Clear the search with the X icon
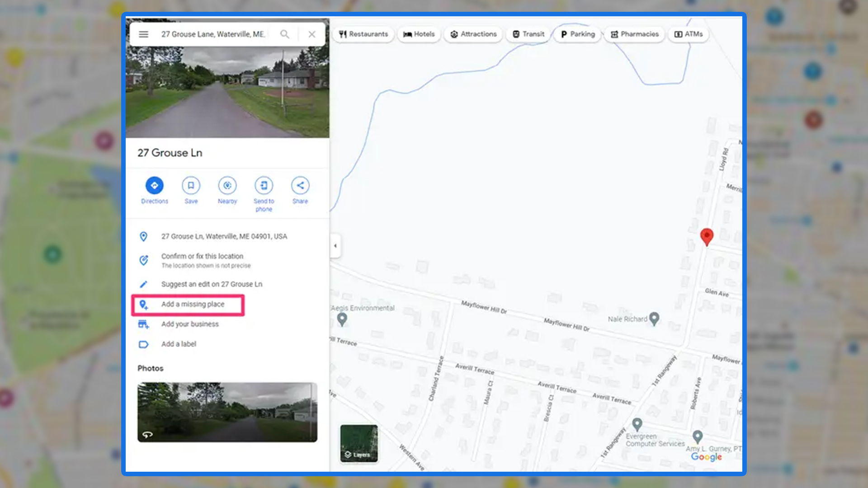This screenshot has height=488, width=868. (312, 34)
